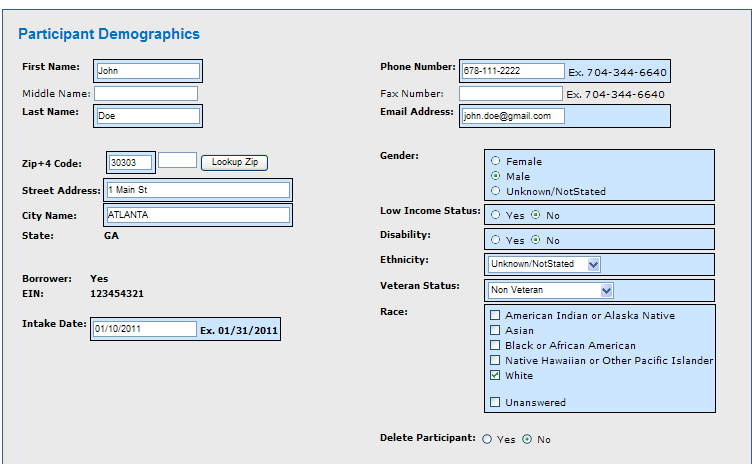Select the Street Address text box
Image resolution: width=752 pixels, height=464 pixels.
point(197,190)
